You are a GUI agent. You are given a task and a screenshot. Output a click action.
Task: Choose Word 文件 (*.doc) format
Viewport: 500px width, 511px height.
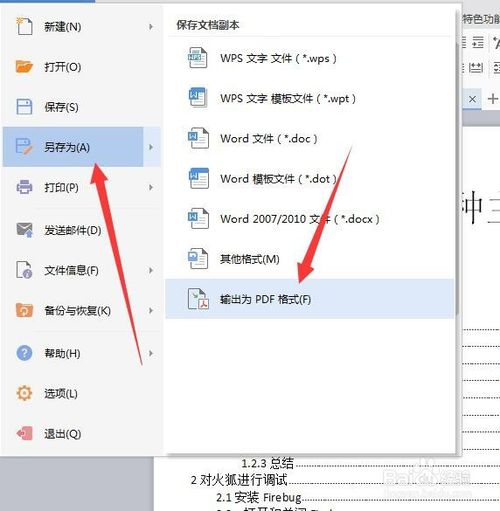coord(310,138)
